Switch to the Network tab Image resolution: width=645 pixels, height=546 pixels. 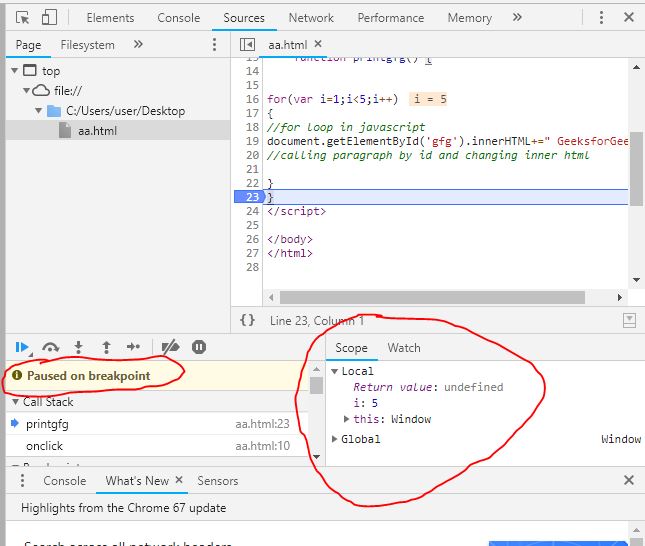[311, 18]
